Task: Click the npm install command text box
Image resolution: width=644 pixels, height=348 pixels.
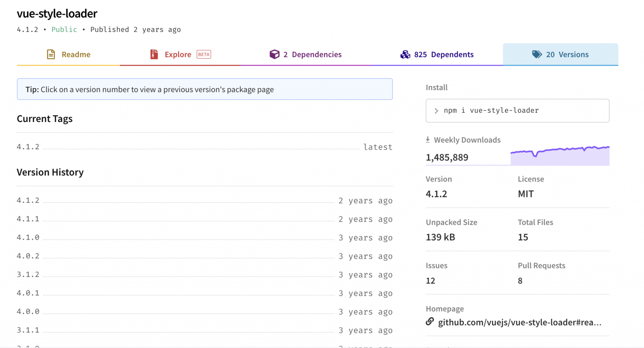Action: (517, 110)
